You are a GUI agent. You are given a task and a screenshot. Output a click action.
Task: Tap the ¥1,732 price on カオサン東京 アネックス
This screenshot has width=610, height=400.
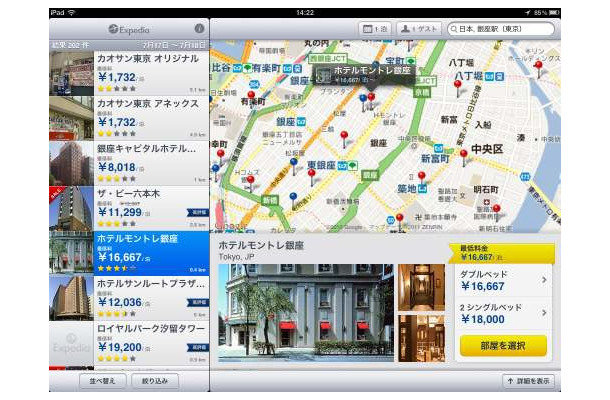(x=117, y=122)
